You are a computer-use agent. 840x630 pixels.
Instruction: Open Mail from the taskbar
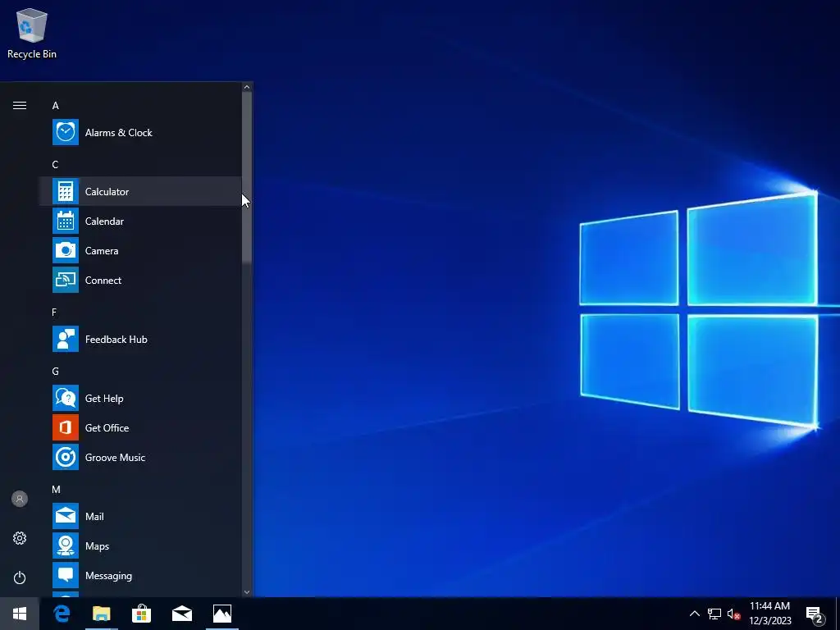(181, 614)
